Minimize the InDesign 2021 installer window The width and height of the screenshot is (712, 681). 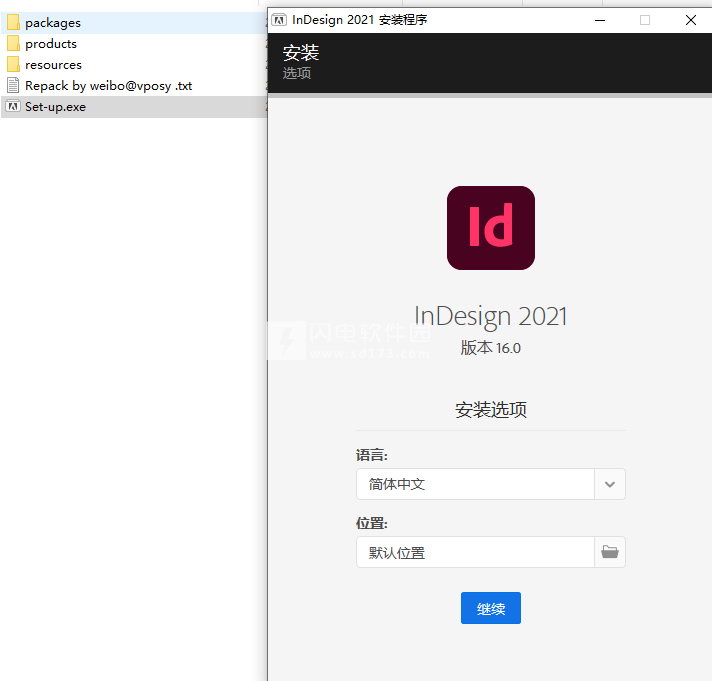click(x=600, y=20)
